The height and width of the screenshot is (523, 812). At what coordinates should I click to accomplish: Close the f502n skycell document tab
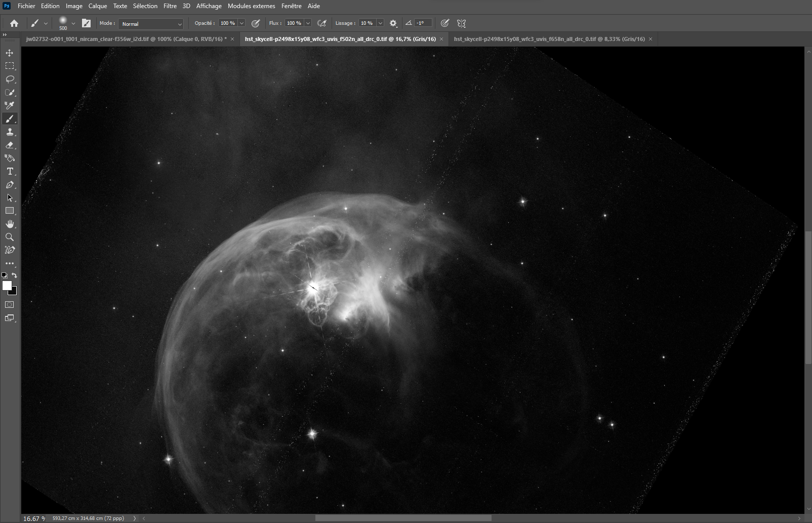(x=441, y=39)
